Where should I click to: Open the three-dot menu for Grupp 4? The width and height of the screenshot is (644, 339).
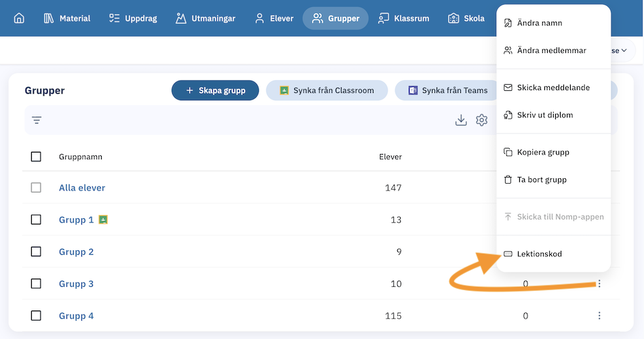(599, 315)
